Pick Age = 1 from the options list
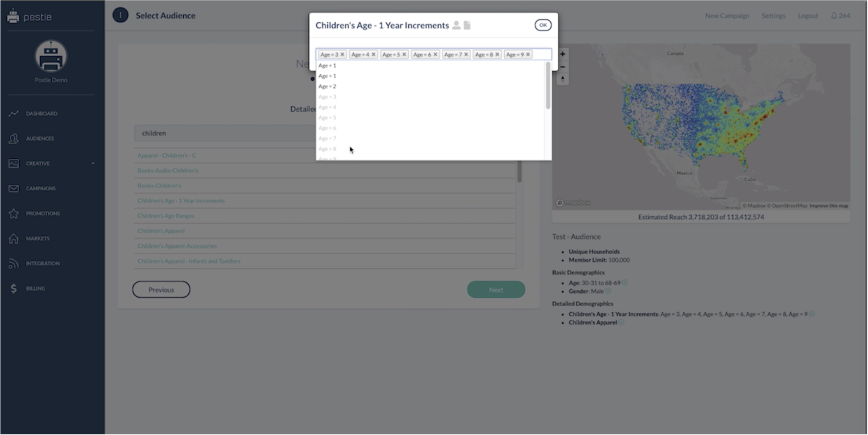Image resolution: width=868 pixels, height=435 pixels. pos(327,76)
